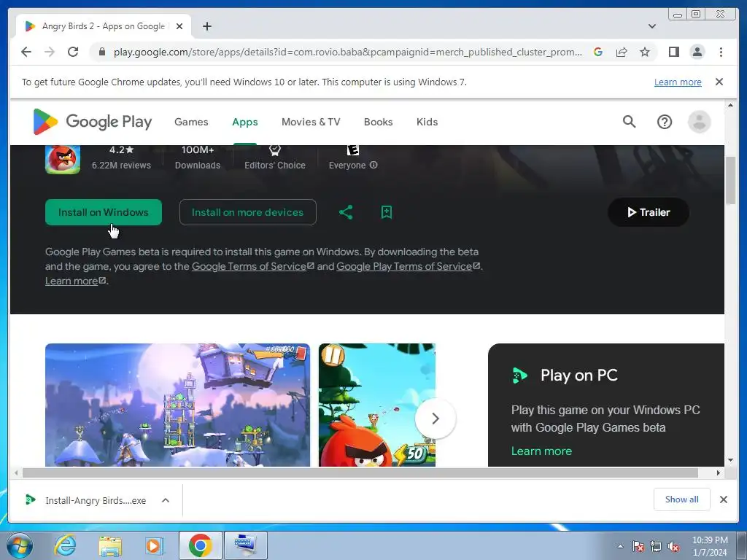
Task: Open Chrome profile button
Action: (697, 52)
